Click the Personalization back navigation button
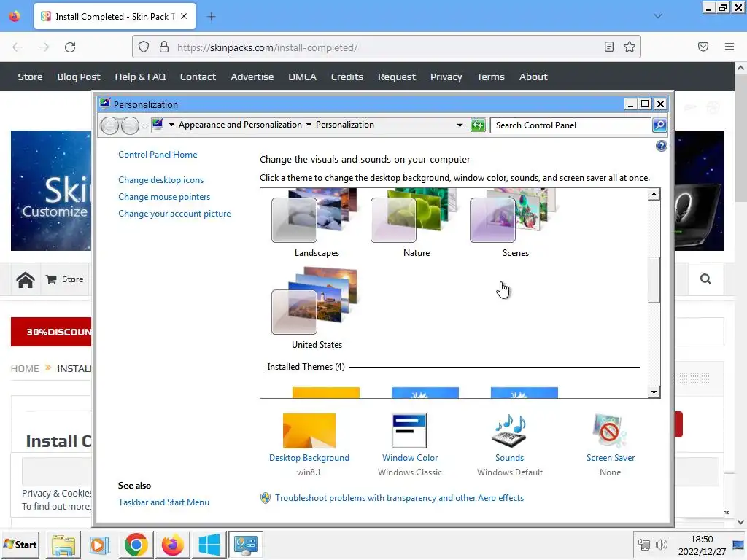The height and width of the screenshot is (560, 747). (x=109, y=125)
